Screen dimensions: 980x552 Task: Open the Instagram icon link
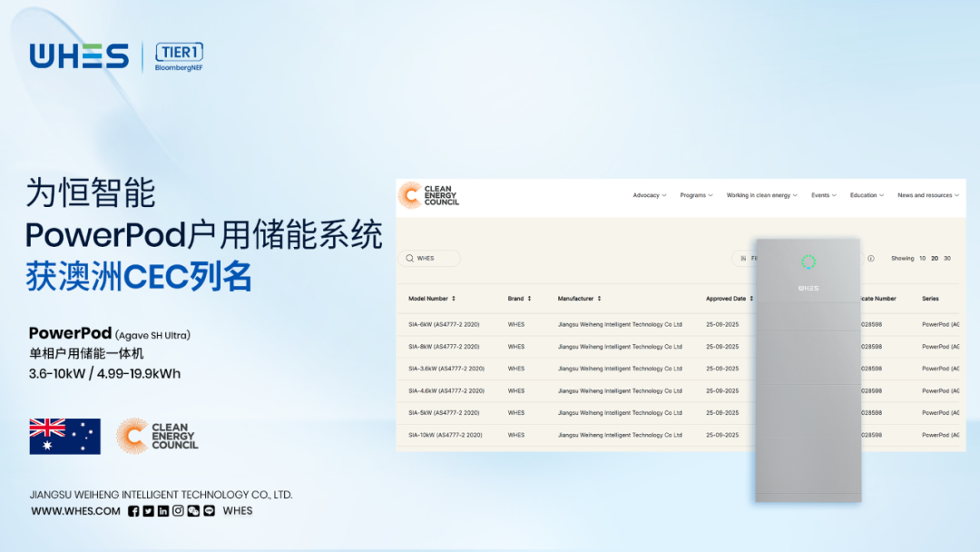[x=178, y=511]
